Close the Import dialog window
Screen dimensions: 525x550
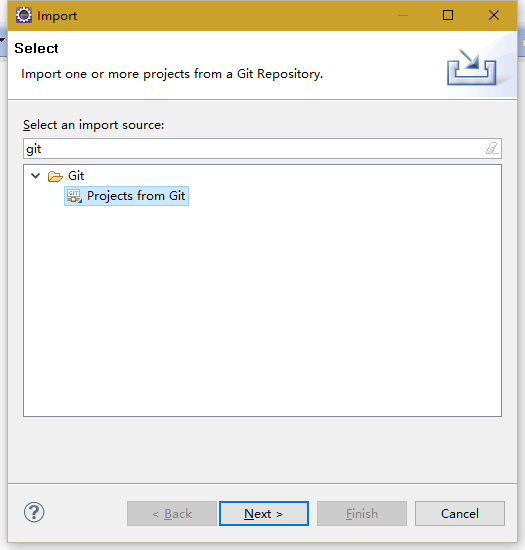[494, 15]
